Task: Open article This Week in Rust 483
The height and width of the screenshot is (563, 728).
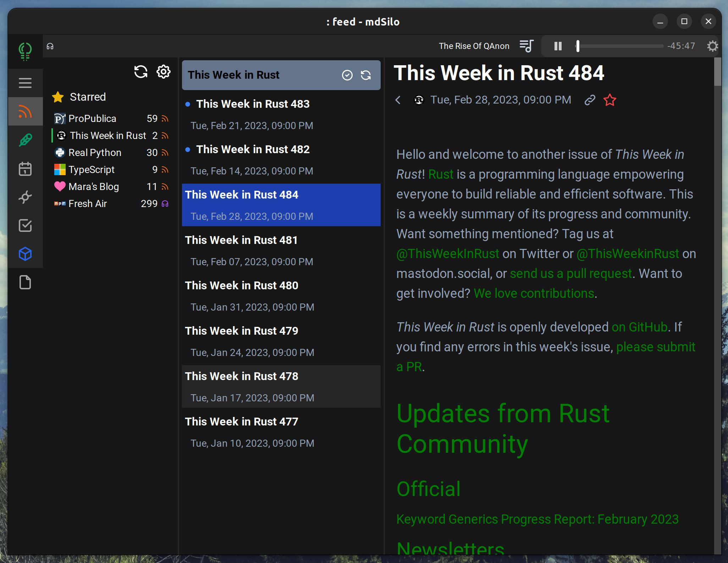Action: pyautogui.click(x=253, y=104)
